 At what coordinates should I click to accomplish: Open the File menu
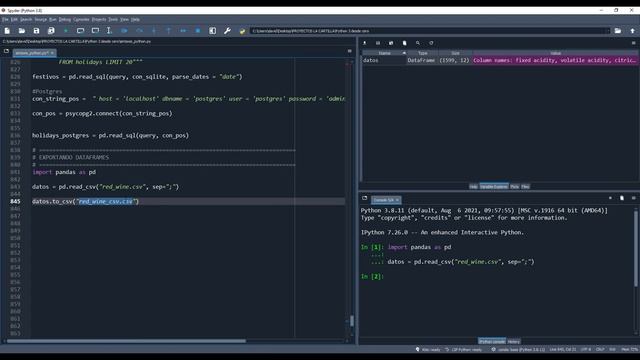[x=5, y=19]
